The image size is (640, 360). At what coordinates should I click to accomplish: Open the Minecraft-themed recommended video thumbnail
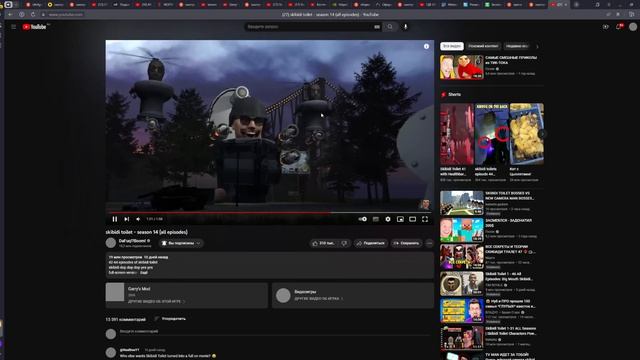pos(462,230)
